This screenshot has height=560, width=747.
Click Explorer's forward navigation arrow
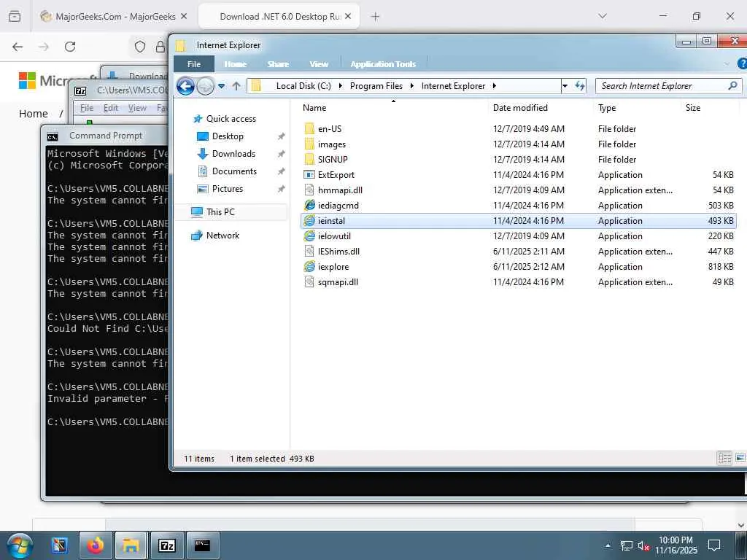click(205, 86)
